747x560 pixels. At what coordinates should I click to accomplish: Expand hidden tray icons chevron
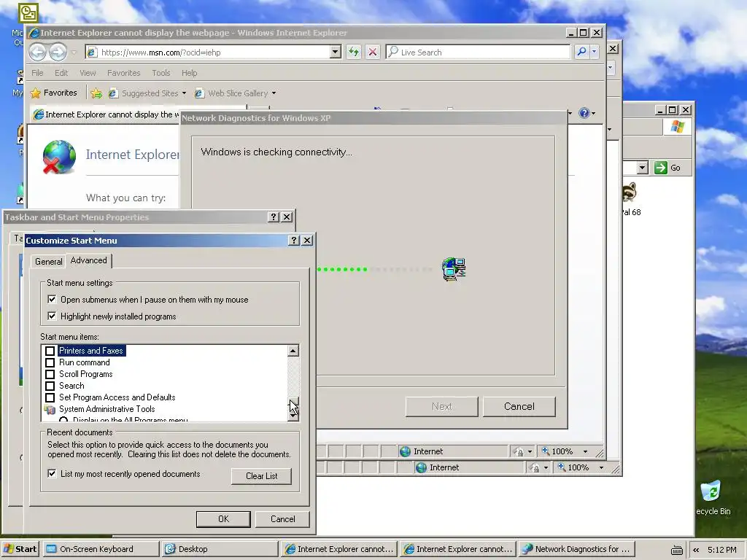pyautogui.click(x=695, y=550)
